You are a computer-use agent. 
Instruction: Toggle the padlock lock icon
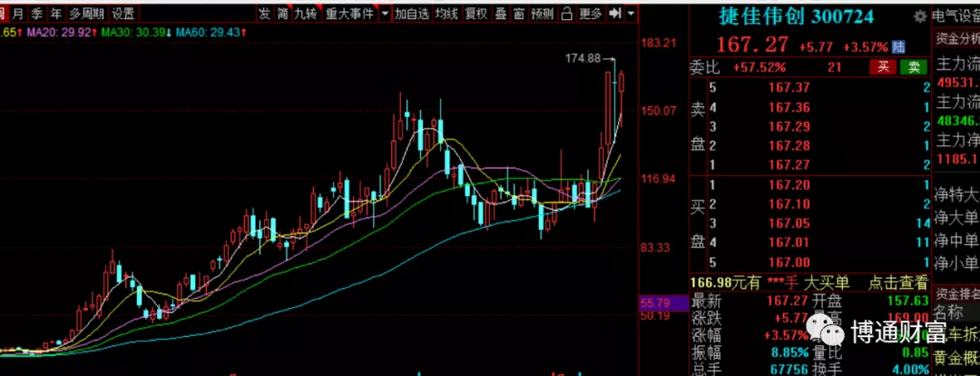(567, 13)
